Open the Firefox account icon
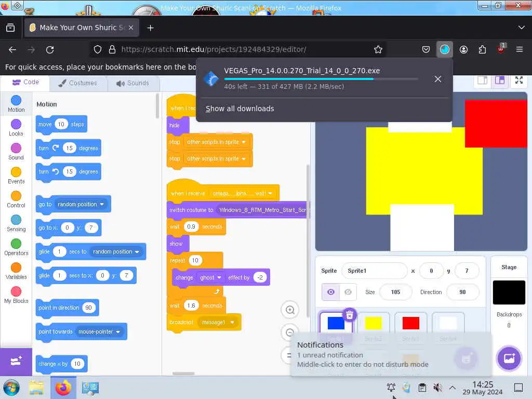Screen dimensions: 532x399 click(463, 49)
